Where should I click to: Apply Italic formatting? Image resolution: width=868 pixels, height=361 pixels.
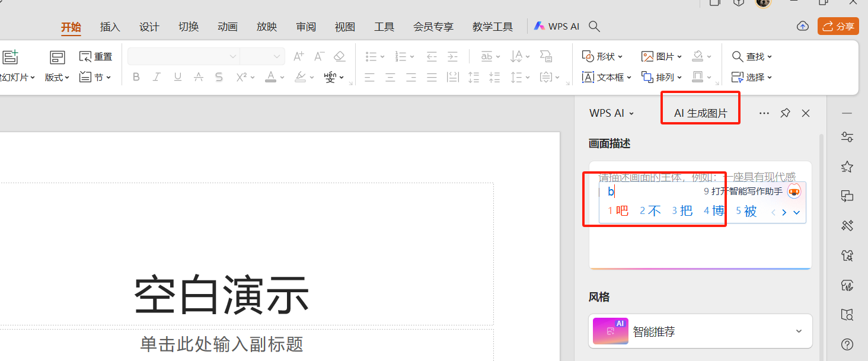coord(157,77)
